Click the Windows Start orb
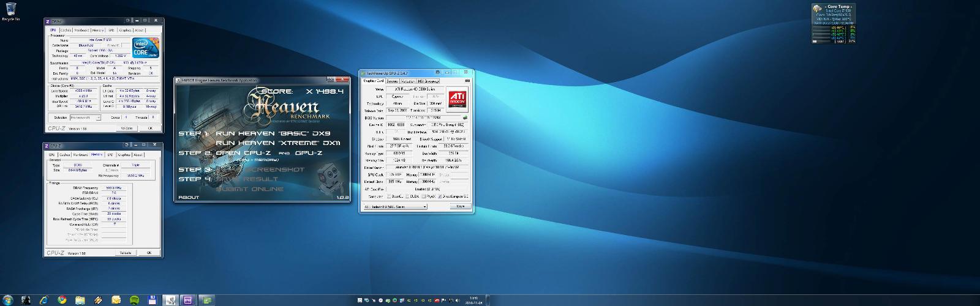 pyautogui.click(x=9, y=300)
